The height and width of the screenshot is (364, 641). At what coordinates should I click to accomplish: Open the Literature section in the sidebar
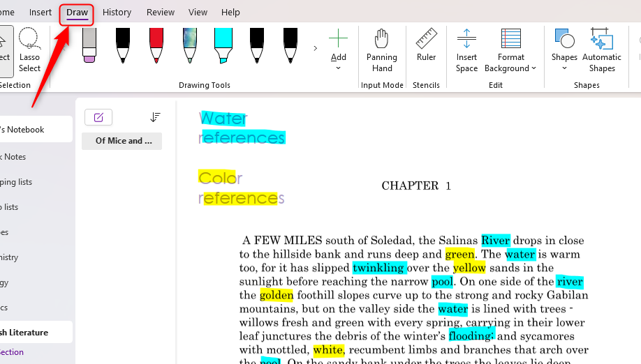coord(35,332)
